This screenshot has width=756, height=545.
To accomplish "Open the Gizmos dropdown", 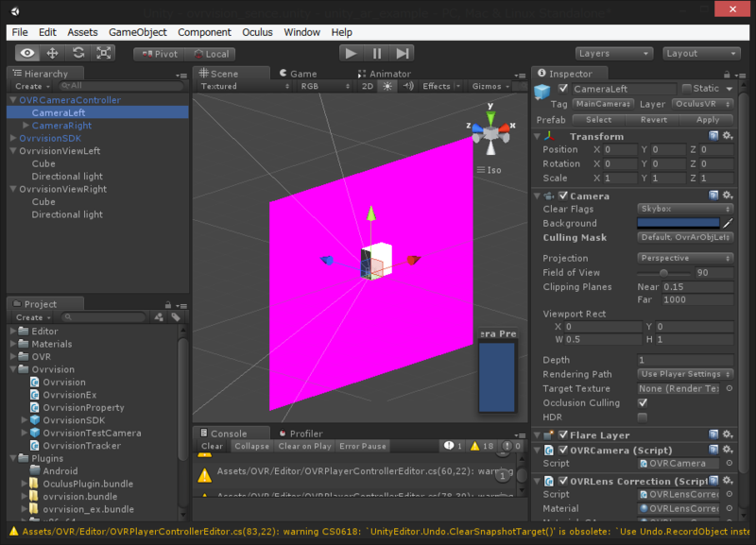I will (490, 86).
